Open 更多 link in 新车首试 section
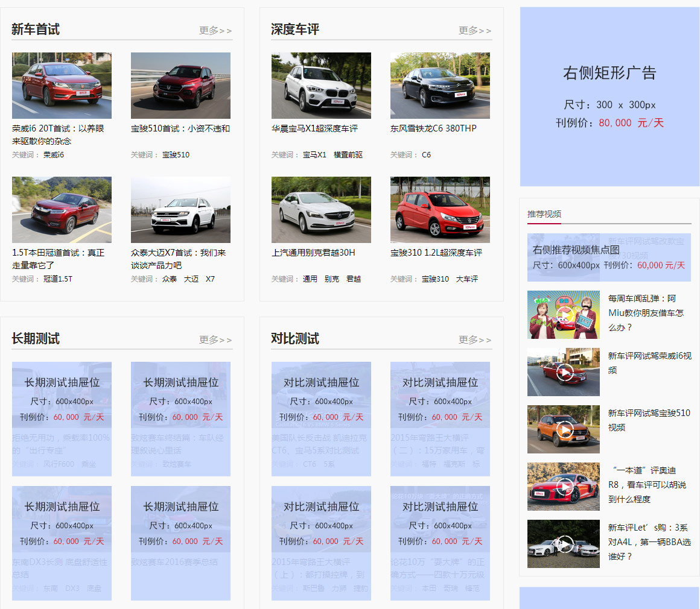Screen dimensions: 700x609 point(215,30)
